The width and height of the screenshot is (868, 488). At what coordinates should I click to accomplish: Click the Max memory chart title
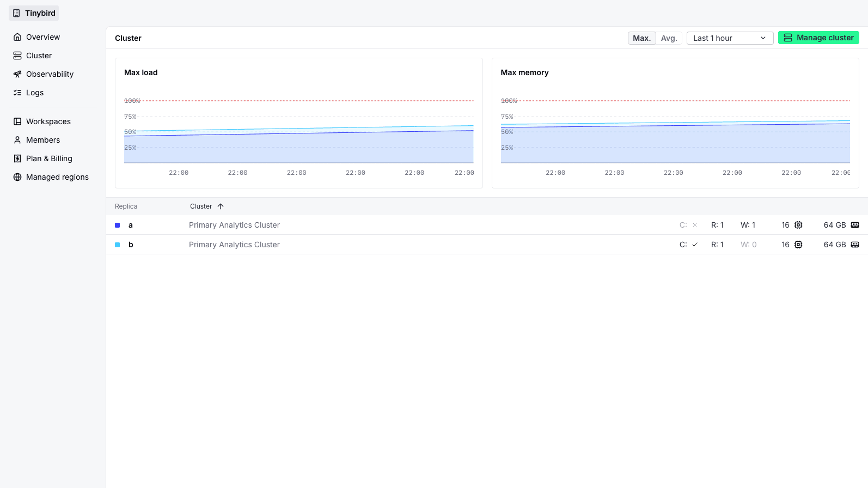[x=524, y=72]
